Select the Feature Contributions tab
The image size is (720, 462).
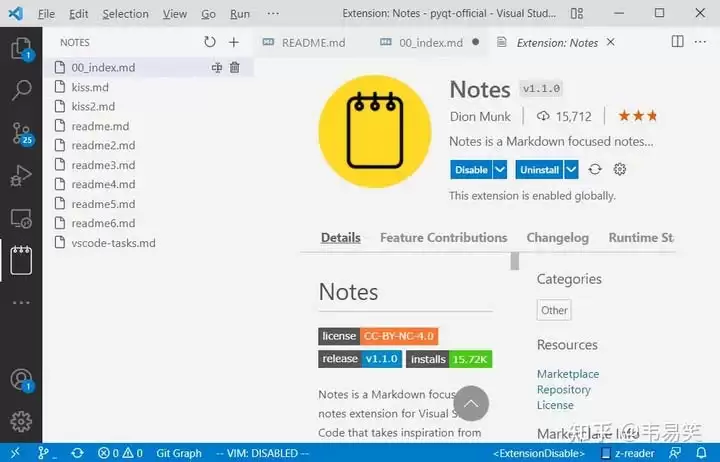pos(444,237)
